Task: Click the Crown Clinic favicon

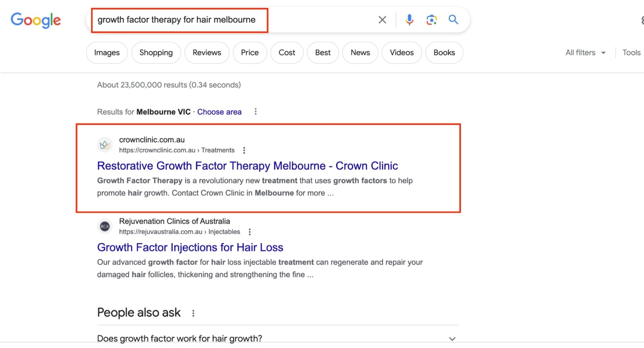Action: [x=105, y=145]
